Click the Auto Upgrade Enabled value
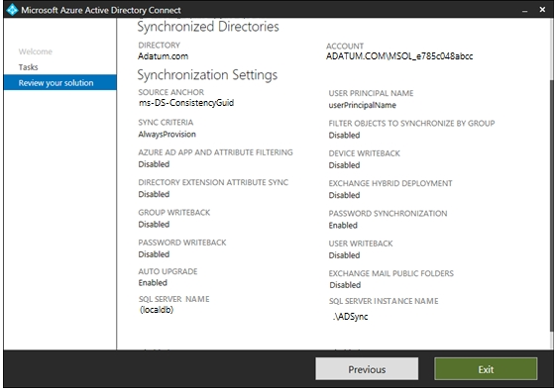556x392 pixels. pyautogui.click(x=153, y=282)
